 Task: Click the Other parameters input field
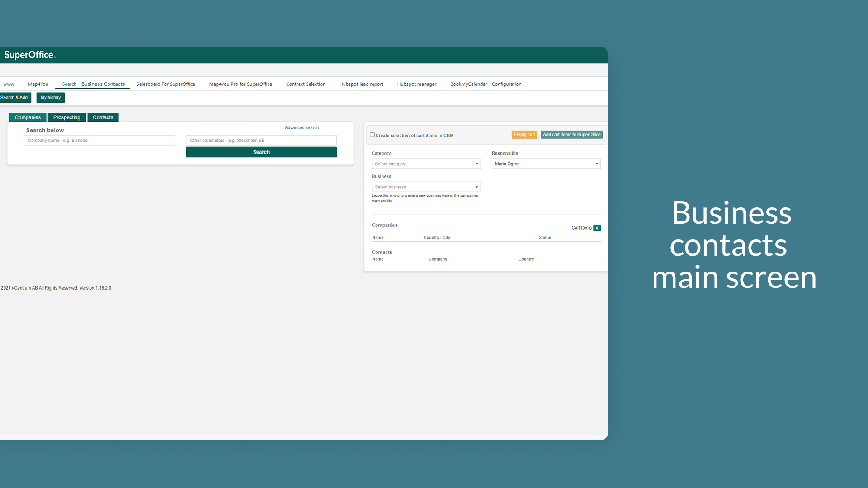tap(260, 140)
